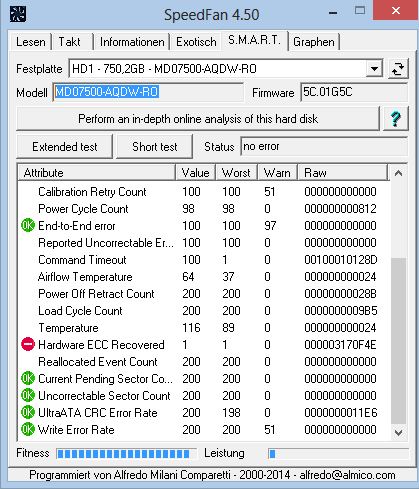This screenshot has width=419, height=489.
Task: Click raw value 000003170F4E of Hardware ECC
Action: point(340,345)
